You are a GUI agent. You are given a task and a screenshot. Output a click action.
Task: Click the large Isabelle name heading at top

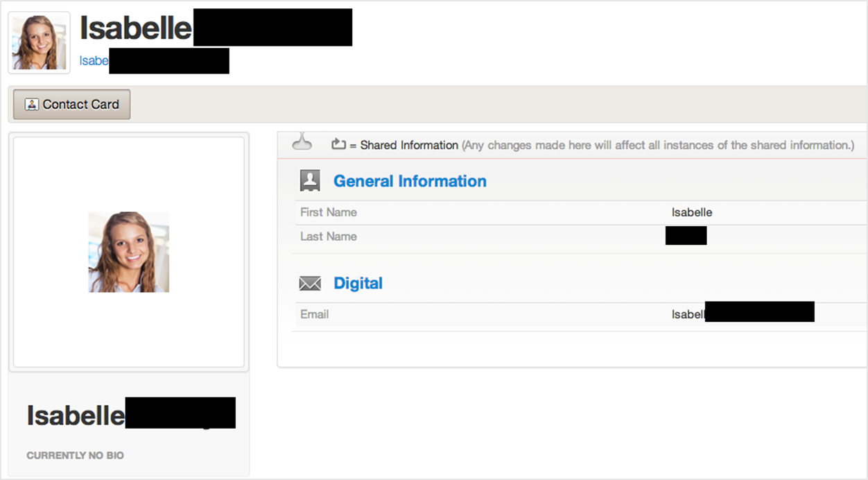[136, 28]
